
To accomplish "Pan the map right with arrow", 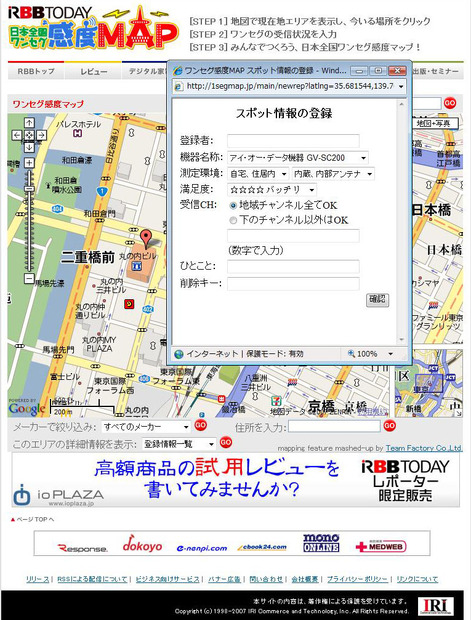I will pyautogui.click(x=42, y=135).
